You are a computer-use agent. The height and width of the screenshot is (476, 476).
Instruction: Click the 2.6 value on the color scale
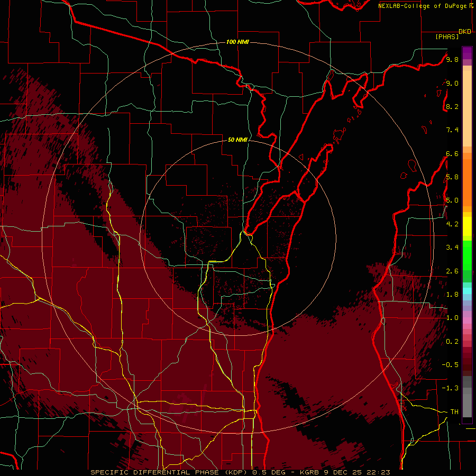click(452, 271)
